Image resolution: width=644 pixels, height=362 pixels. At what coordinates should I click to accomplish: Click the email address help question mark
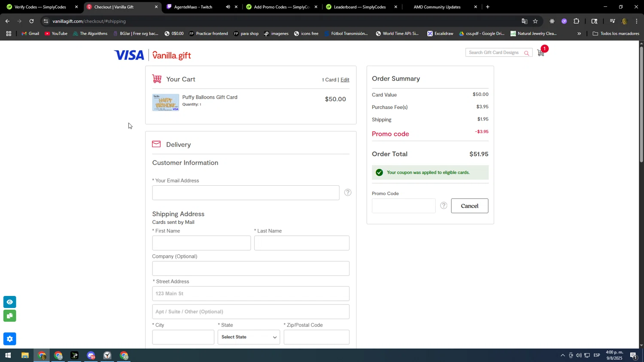[x=348, y=193]
